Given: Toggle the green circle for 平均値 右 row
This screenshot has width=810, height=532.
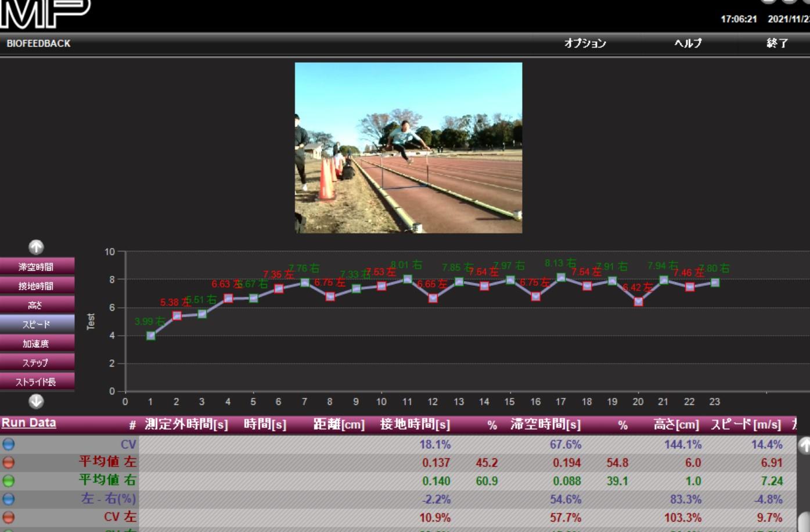Looking at the screenshot, I should click(8, 481).
